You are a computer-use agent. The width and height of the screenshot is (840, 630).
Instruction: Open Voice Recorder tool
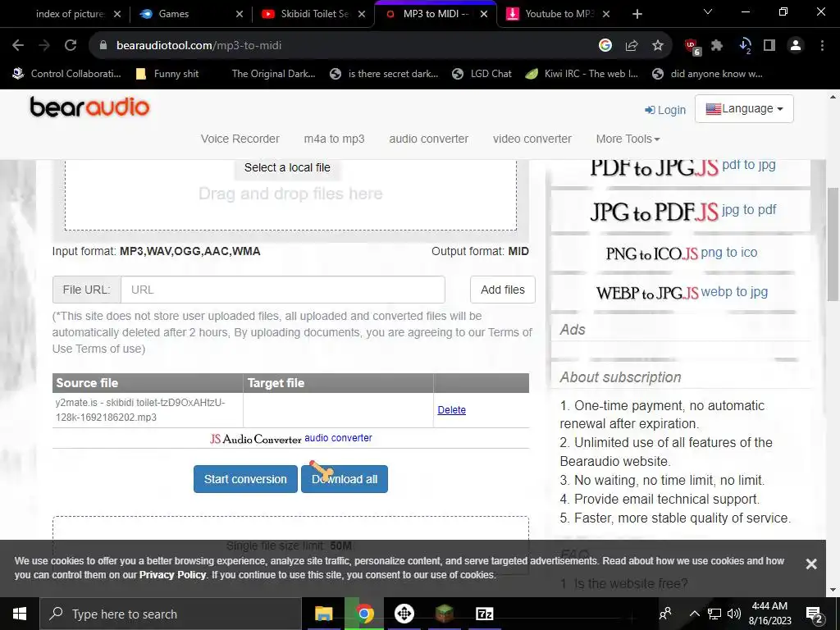tap(240, 139)
